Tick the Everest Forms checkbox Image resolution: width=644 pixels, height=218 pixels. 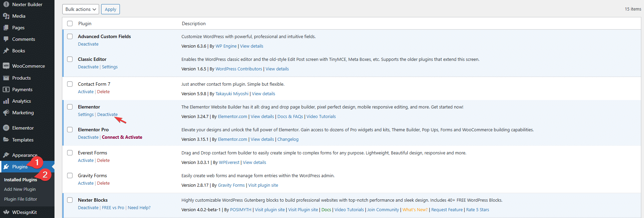tap(70, 153)
